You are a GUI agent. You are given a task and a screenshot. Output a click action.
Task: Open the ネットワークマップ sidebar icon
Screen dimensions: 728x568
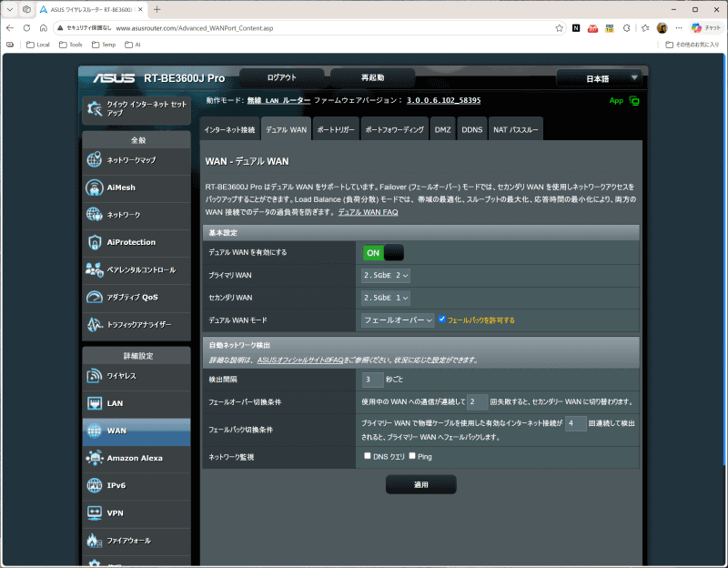pyautogui.click(x=95, y=160)
